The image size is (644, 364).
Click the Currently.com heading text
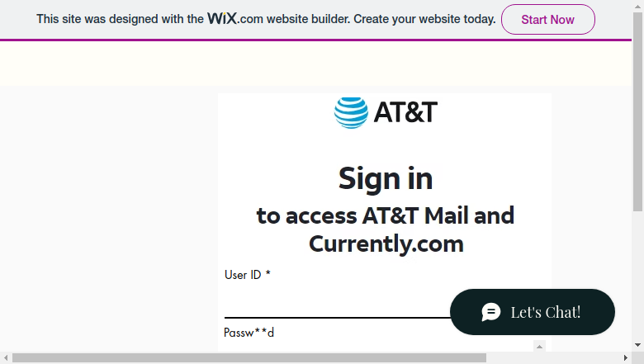coord(386,243)
